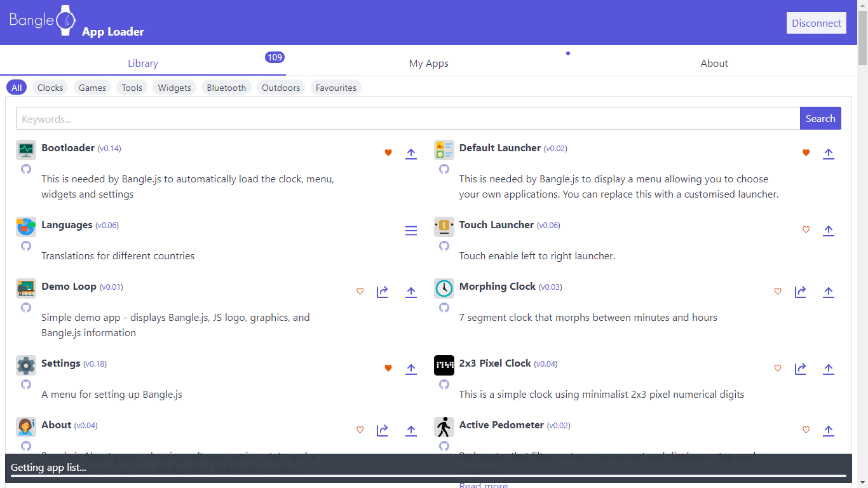Viewport: 868px width, 488px height.
Task: Favourite the Demo Loop app
Action: click(x=360, y=291)
